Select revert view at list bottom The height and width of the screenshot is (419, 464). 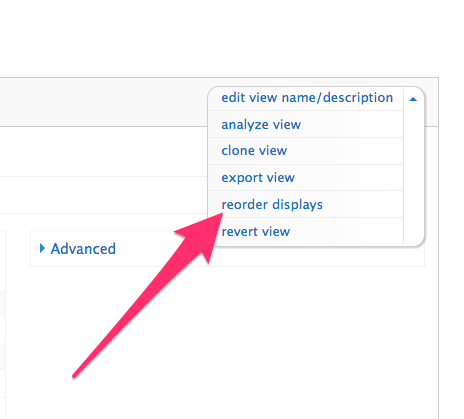click(256, 231)
